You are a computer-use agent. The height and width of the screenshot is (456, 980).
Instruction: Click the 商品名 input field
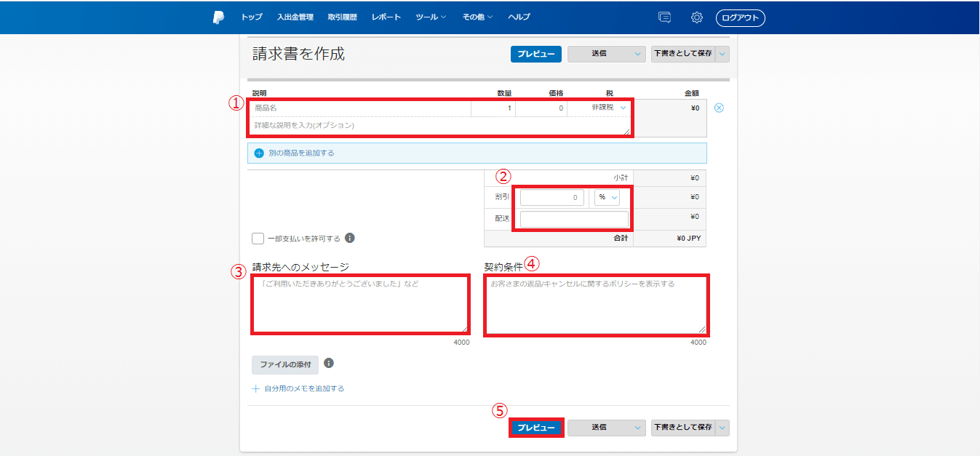coord(360,108)
